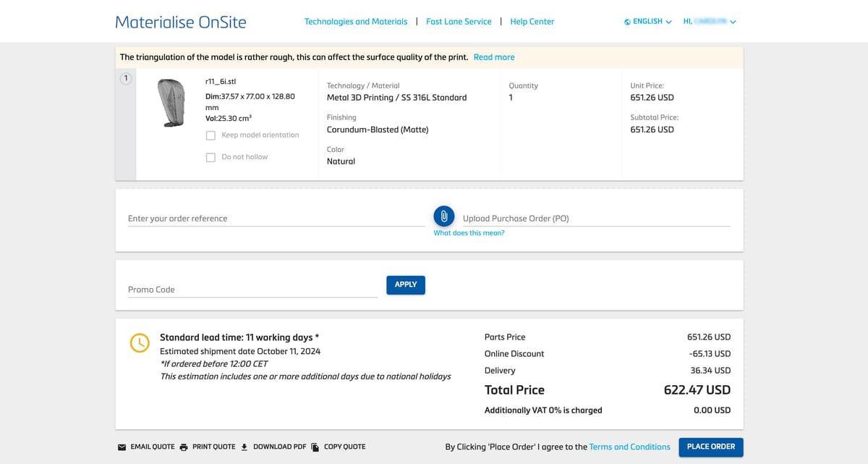The height and width of the screenshot is (464, 868).
Task: Click the Online Discount -65.13 USD value
Action: (710, 354)
